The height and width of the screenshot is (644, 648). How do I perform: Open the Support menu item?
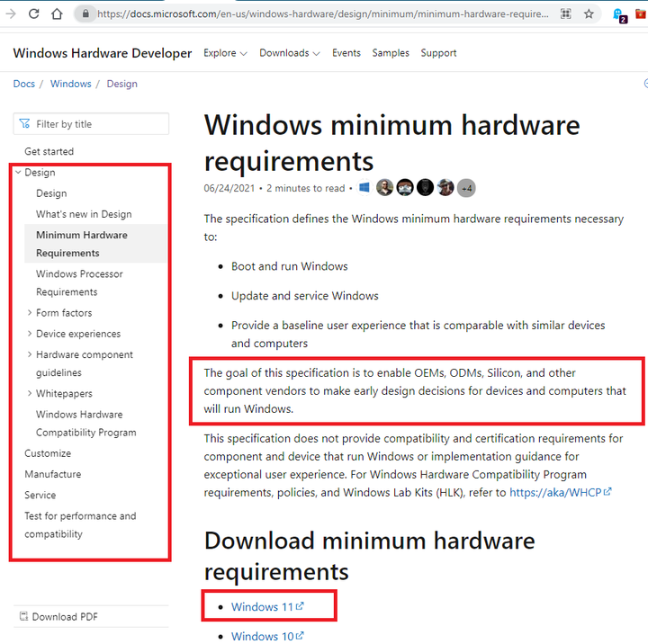click(438, 53)
